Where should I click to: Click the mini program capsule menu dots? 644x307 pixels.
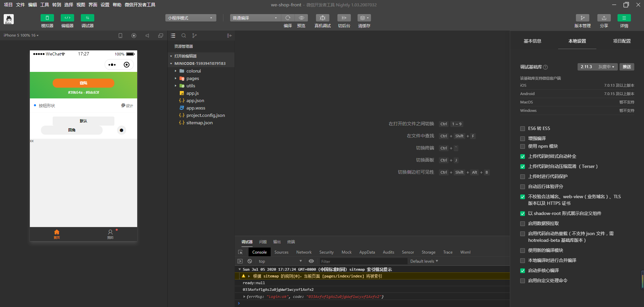[x=112, y=65]
